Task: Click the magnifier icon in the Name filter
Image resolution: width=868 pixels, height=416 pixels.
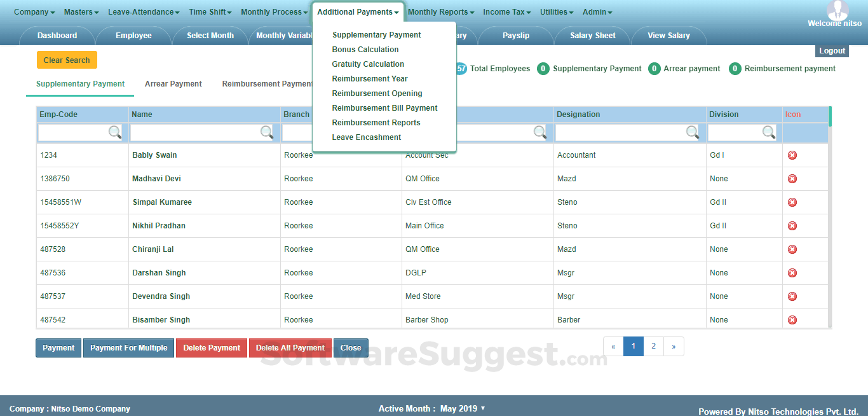Action: pyautogui.click(x=267, y=132)
